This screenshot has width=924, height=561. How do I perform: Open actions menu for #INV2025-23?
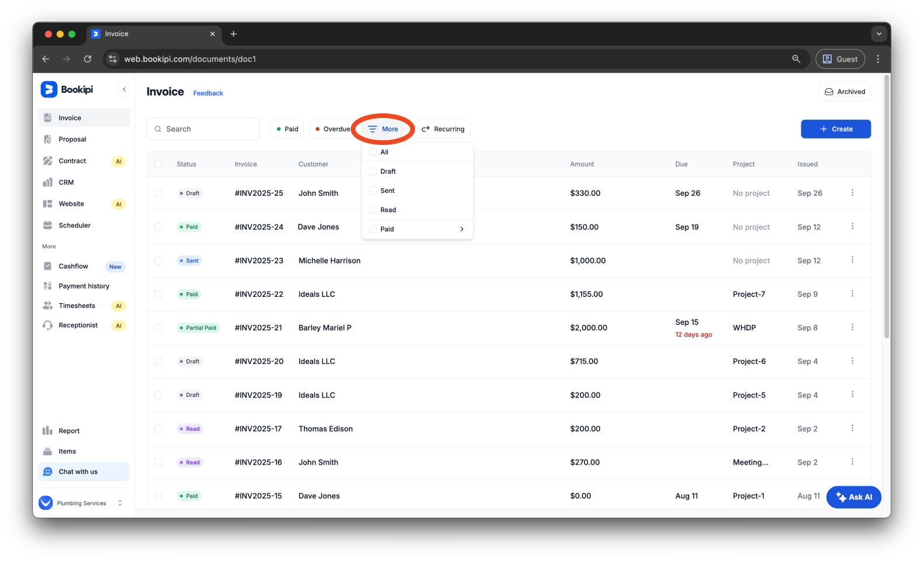852,260
